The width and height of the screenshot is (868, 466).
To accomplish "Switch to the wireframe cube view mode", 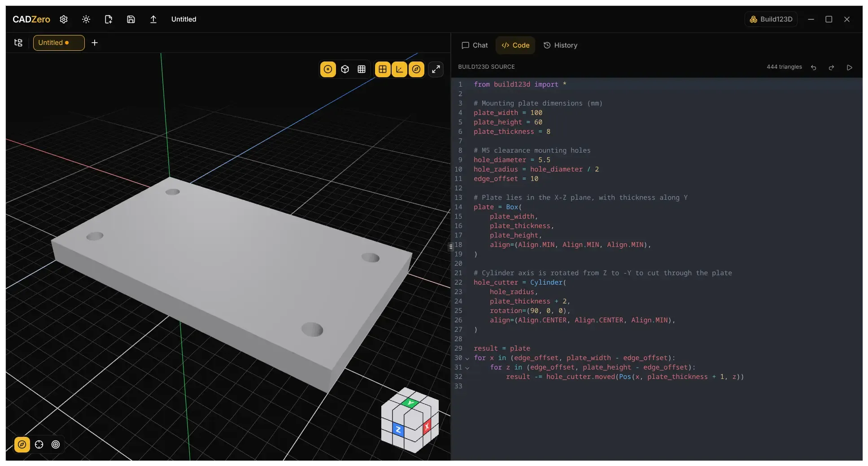I will point(345,69).
